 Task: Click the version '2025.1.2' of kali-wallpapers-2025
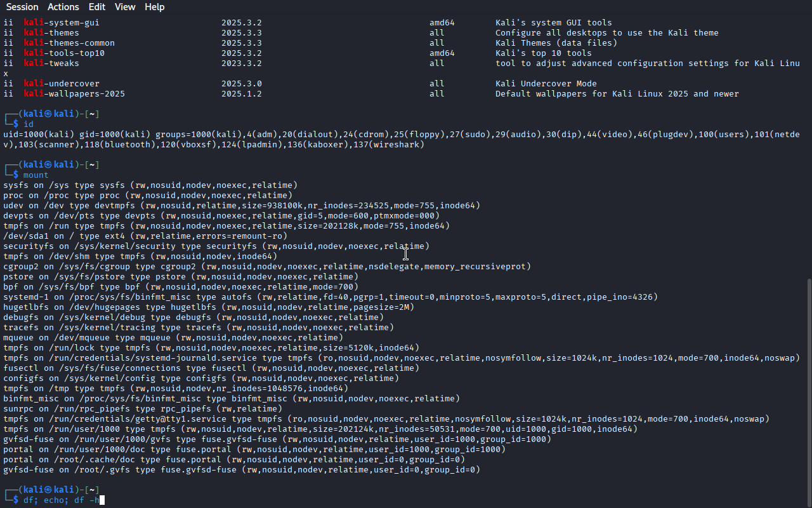tap(242, 94)
